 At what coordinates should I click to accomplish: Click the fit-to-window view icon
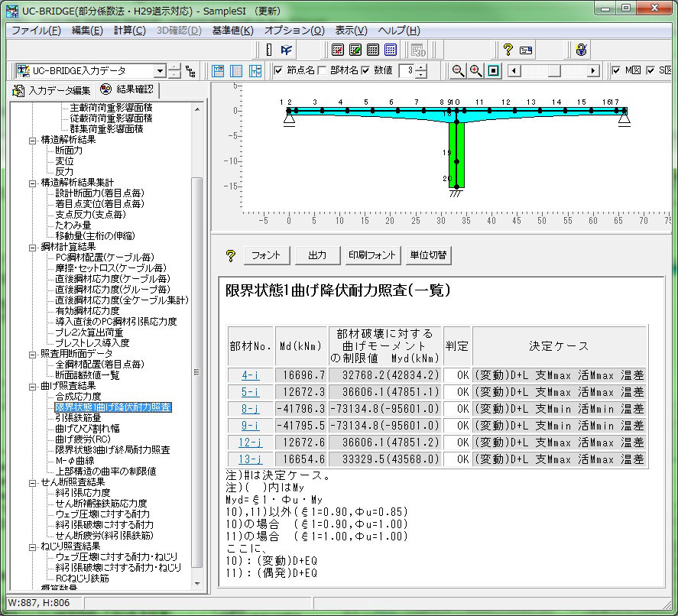click(x=494, y=70)
